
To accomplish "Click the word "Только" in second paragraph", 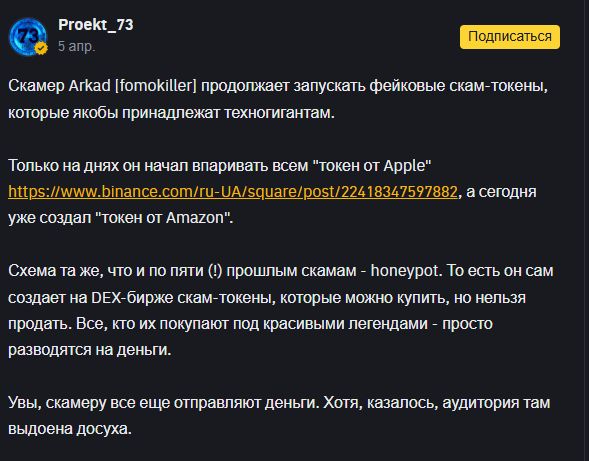I will (x=33, y=165).
